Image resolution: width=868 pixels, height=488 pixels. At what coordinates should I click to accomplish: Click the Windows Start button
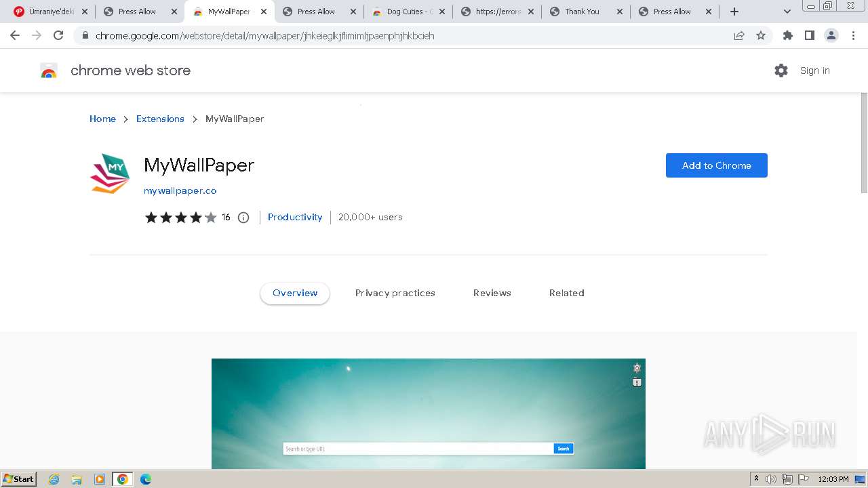pyautogui.click(x=19, y=479)
